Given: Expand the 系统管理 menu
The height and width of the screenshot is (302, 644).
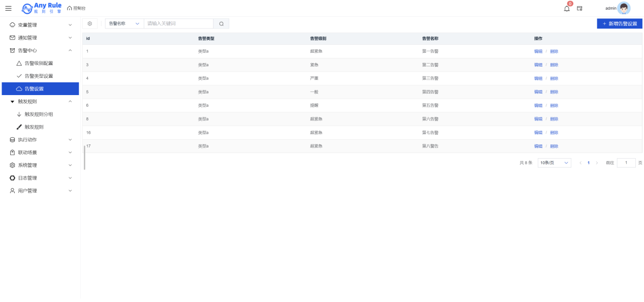Looking at the screenshot, I should [x=40, y=165].
